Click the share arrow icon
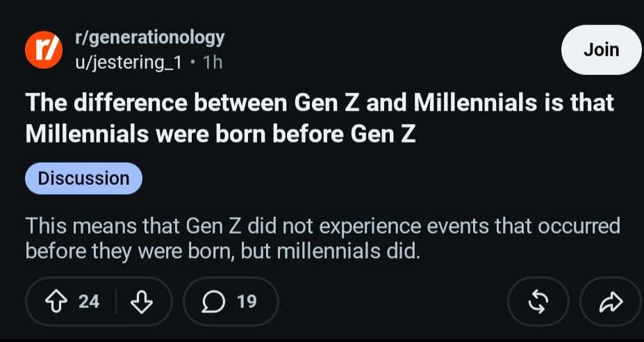 (x=611, y=302)
